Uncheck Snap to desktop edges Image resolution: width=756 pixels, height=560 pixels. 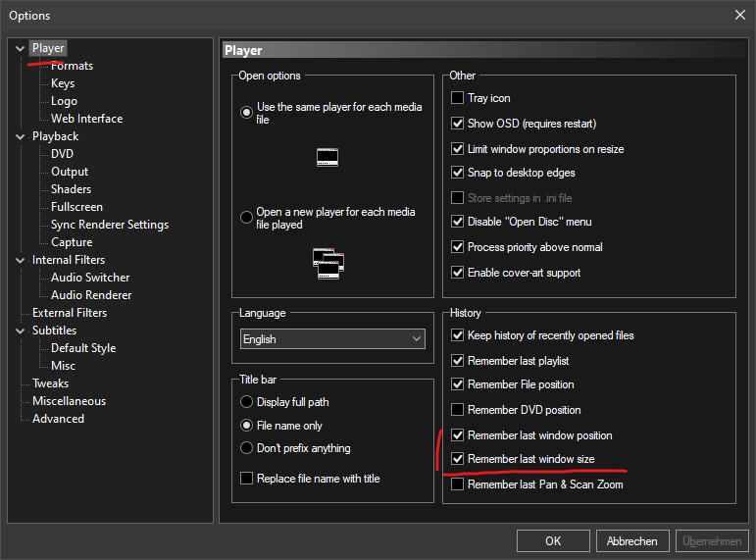coord(457,173)
